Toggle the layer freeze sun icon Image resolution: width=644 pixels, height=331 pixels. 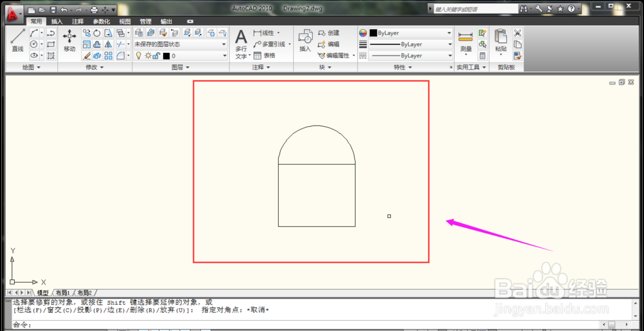148,55
